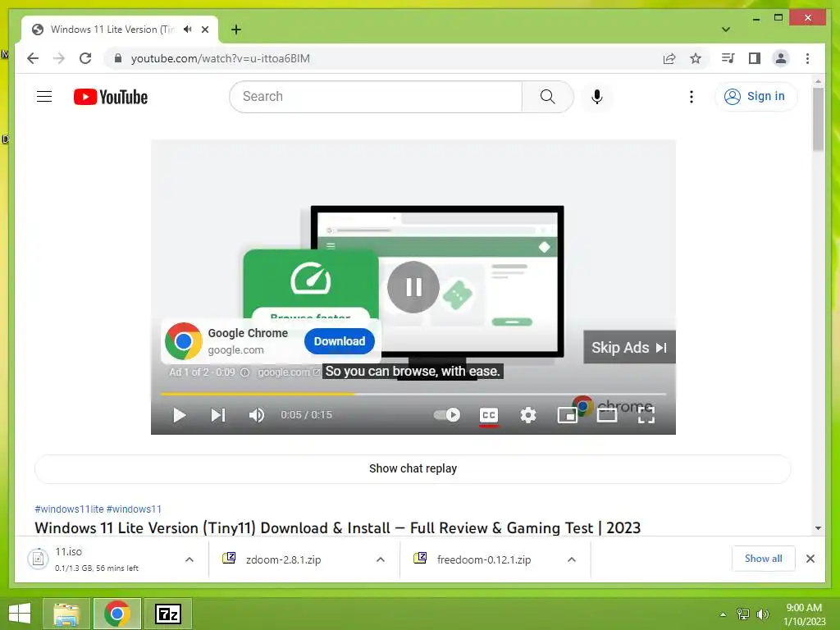Screen dimensions: 840x630
Task: Open google.com ad link
Action: point(288,372)
